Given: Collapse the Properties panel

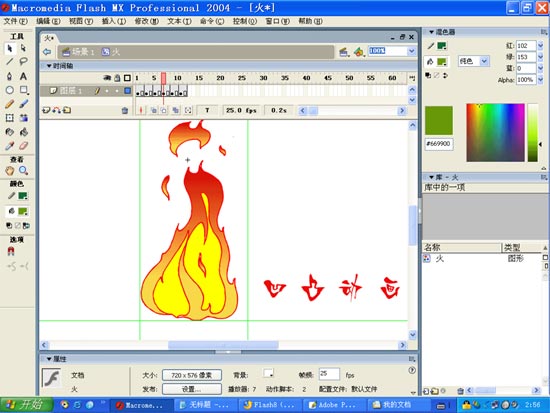Looking at the screenshot, I should [x=49, y=359].
